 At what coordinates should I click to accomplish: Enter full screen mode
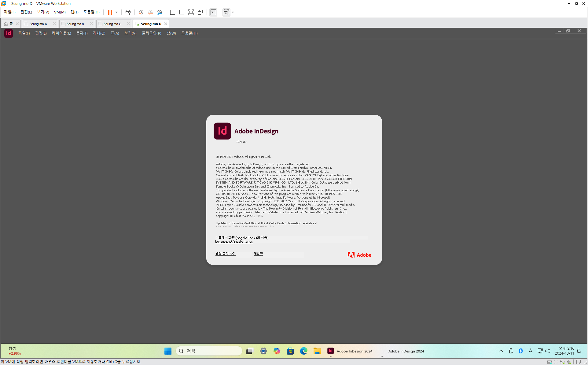point(191,12)
